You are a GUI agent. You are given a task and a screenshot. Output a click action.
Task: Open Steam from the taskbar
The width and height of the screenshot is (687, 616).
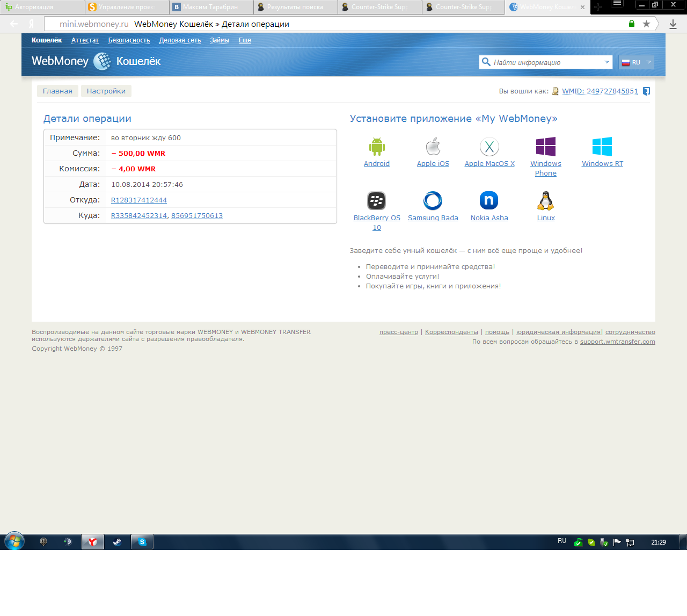(x=117, y=542)
